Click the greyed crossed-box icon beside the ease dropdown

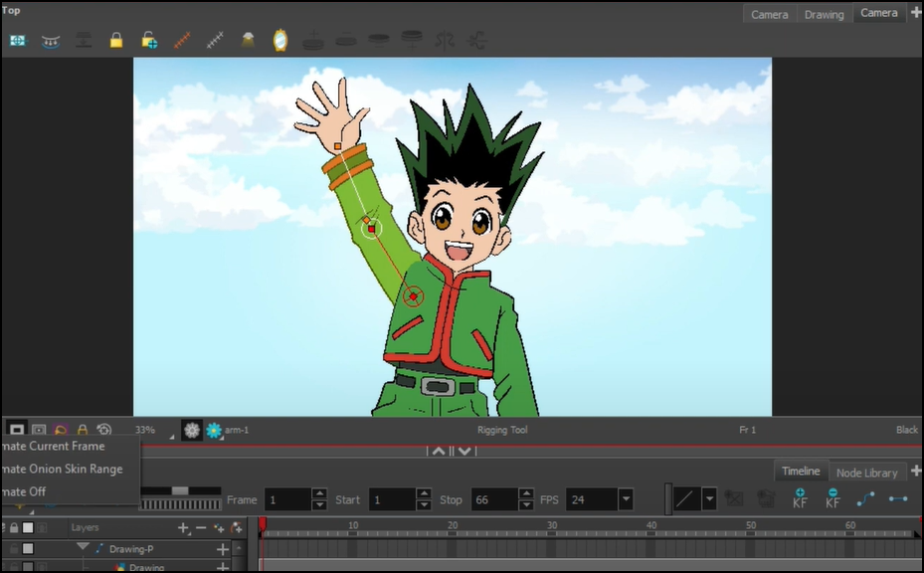pyautogui.click(x=734, y=498)
